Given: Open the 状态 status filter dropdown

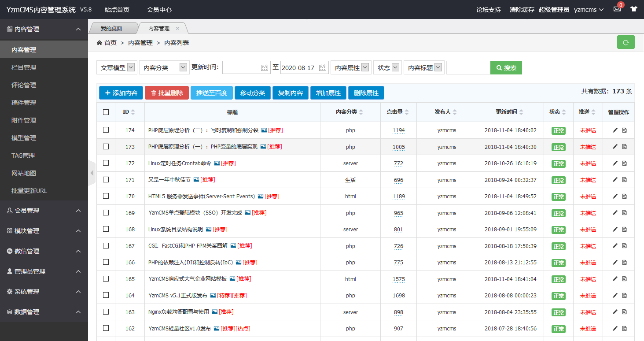Looking at the screenshot, I should (x=387, y=67).
